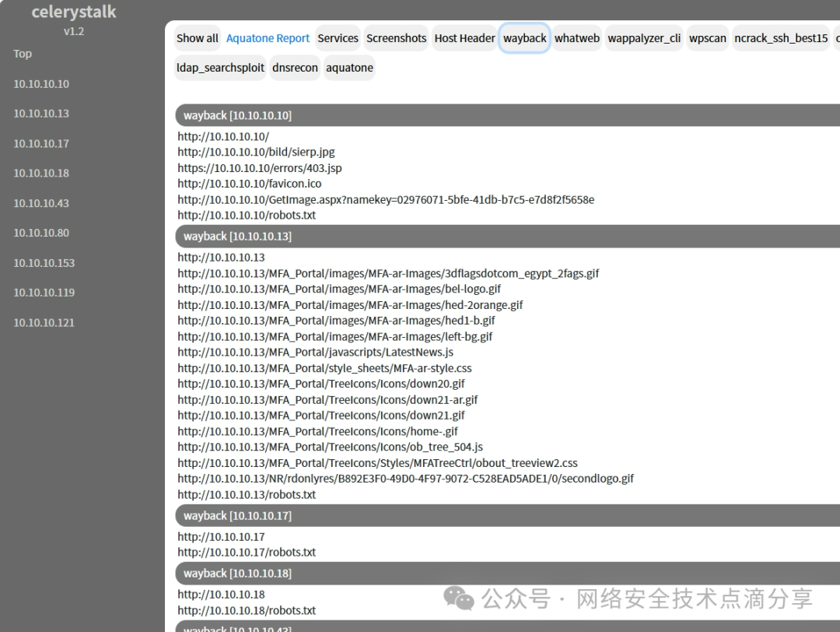Screen dimensions: 840x632
Task: Select the wpscan filter
Action: click(707, 38)
